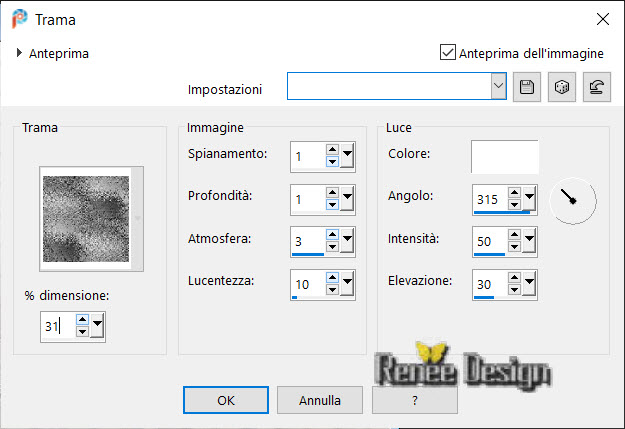Open the Spianamento slider dropdown
Screen dimensions: 625x429
(347, 155)
